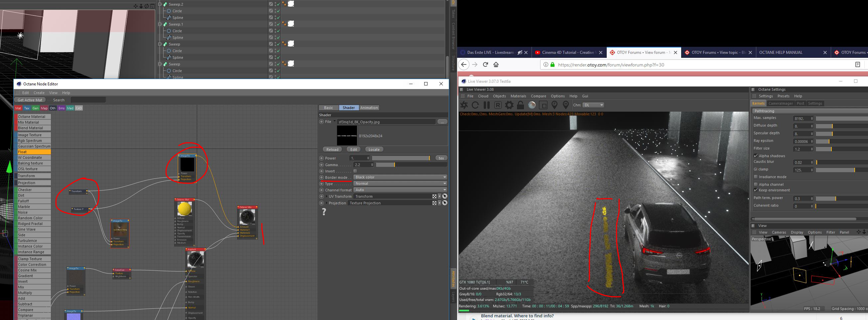Click the M material picker pin icon
This screenshot has height=320, width=868.
pos(566,105)
